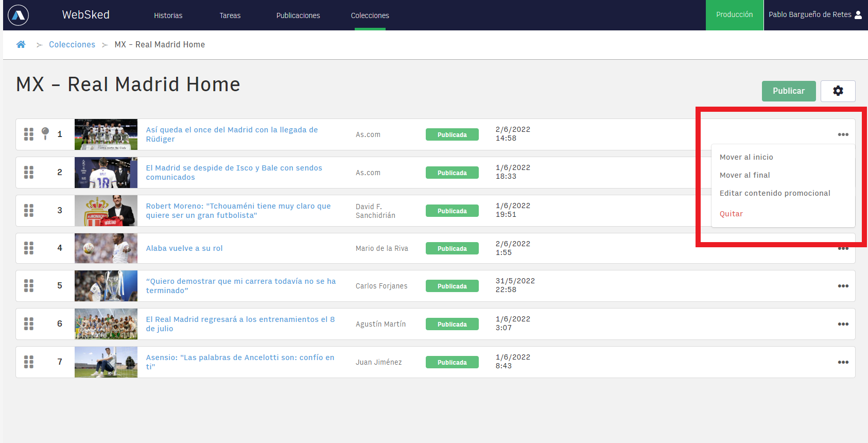The height and width of the screenshot is (443, 868).
Task: Click the Producción environment button
Action: (734, 15)
